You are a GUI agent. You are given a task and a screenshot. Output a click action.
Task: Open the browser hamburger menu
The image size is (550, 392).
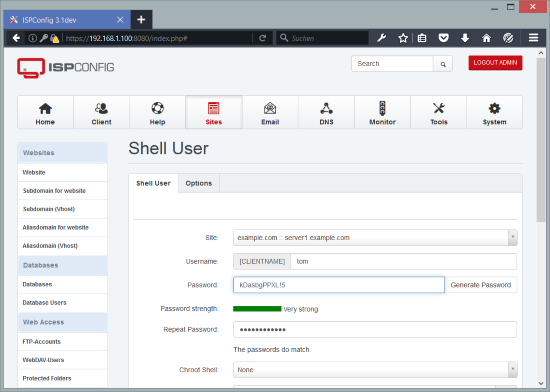(534, 38)
